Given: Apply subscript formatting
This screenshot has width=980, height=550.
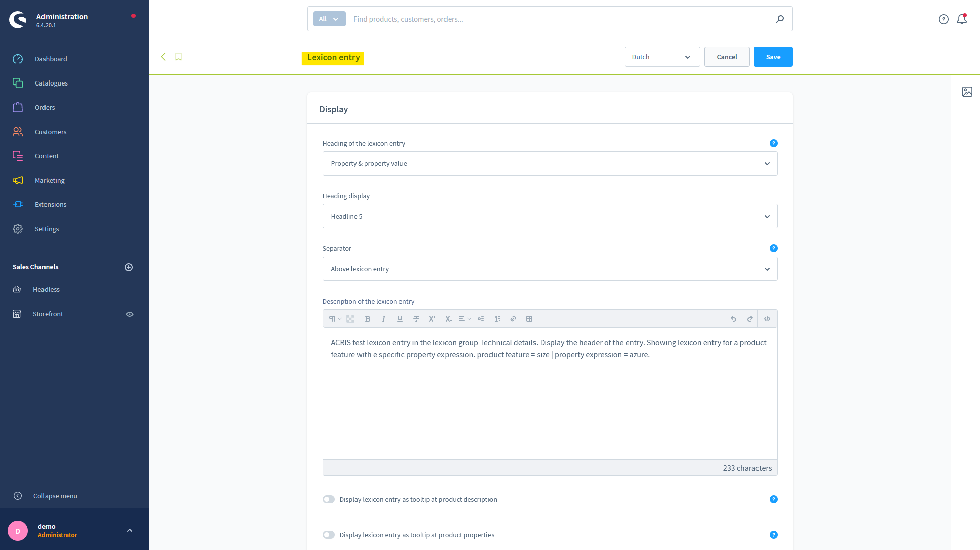Looking at the screenshot, I should pyautogui.click(x=448, y=319).
